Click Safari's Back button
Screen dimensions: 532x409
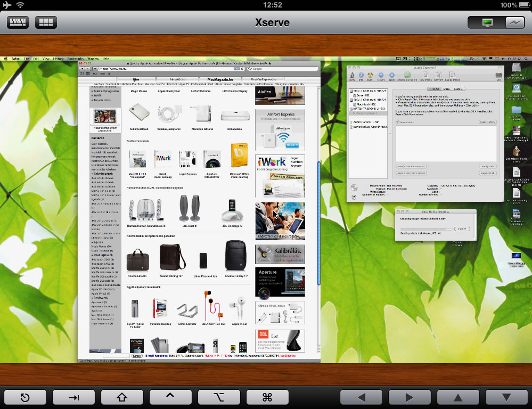coord(81,69)
